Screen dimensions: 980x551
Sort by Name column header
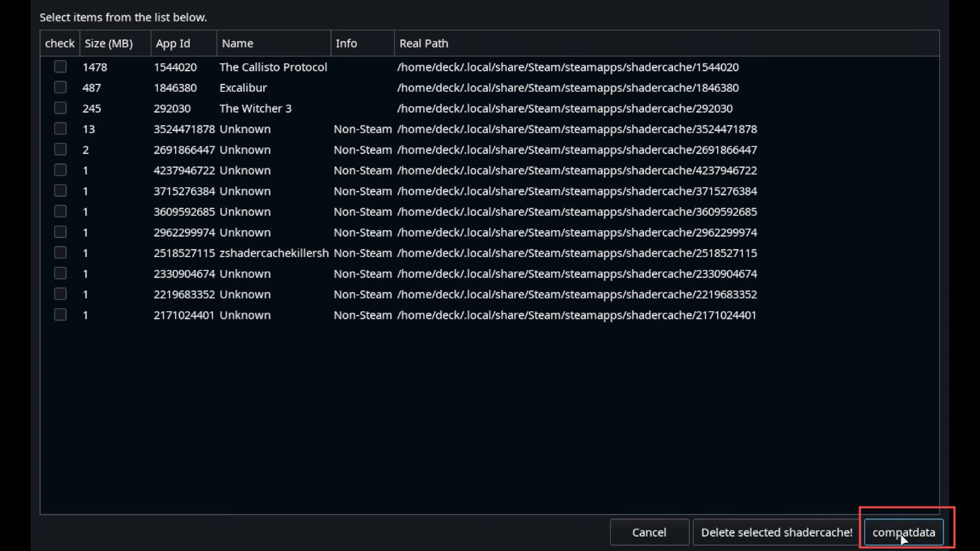pos(274,43)
